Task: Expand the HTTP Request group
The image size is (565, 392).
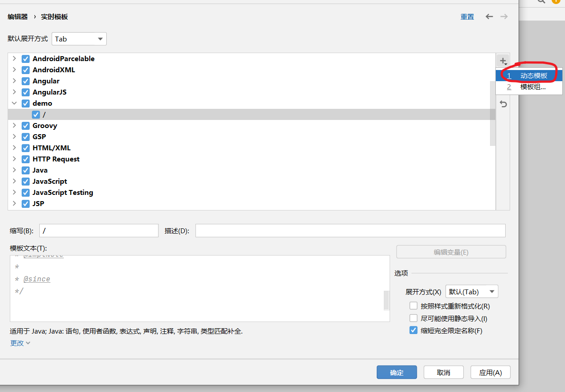Action: point(14,159)
